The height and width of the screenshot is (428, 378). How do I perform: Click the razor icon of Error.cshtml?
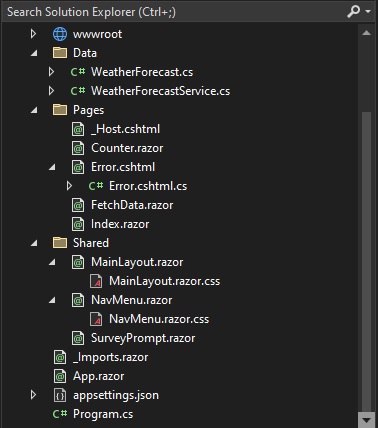78,167
